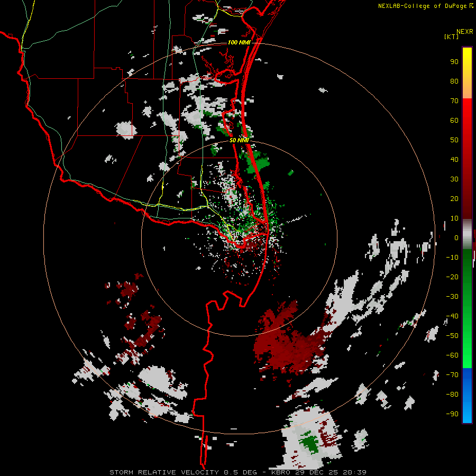Click the 70 value on velocity scale
Screen dimensions: 476x476
(x=454, y=101)
